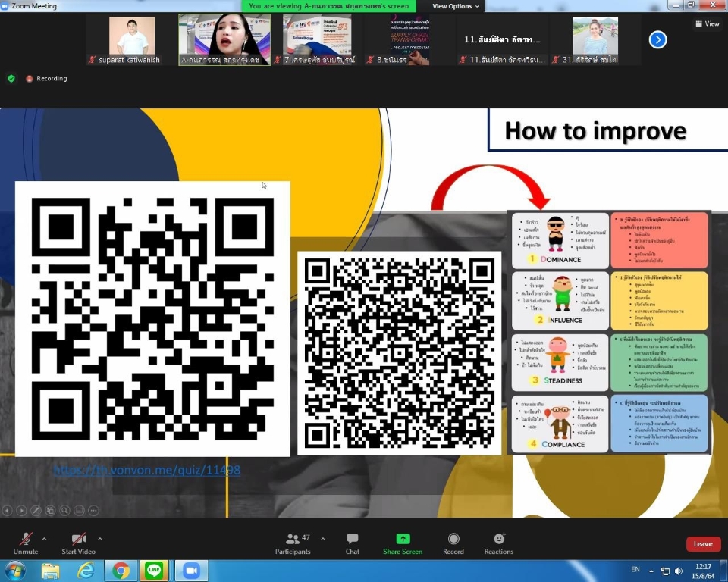
Task: Click the Influence card in the chart
Action: click(560, 301)
